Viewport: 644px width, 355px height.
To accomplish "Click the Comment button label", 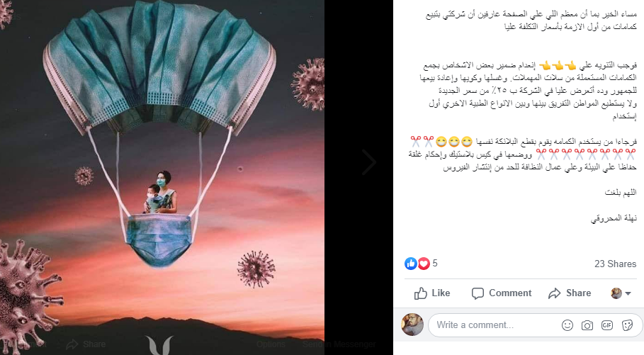I will click(x=510, y=293).
